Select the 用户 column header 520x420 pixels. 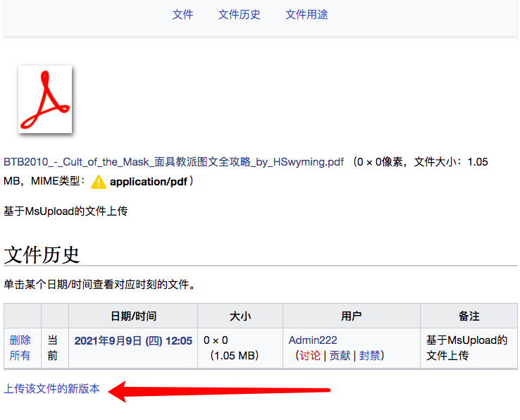(x=352, y=316)
